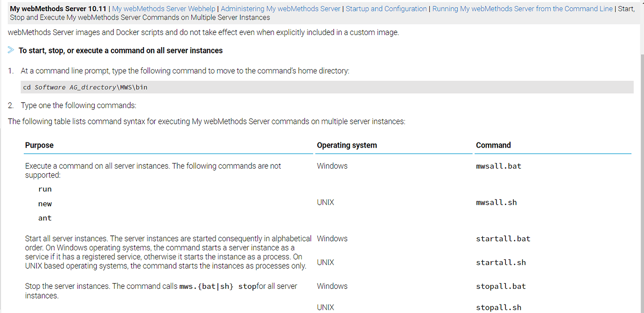Select the Operating system column header
Image resolution: width=644 pixels, height=313 pixels.
[347, 145]
